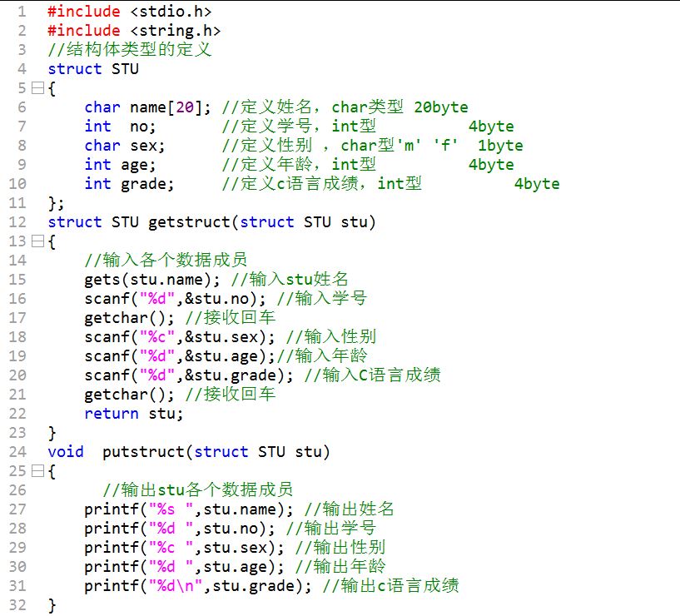
Task: Click '#include <stdio.h>' text
Action: click(130, 12)
